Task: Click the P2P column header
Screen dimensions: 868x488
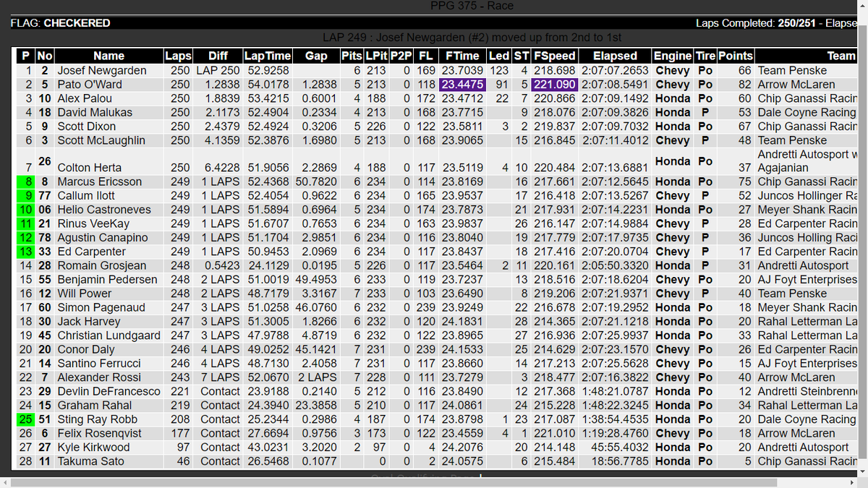Action: [401, 56]
